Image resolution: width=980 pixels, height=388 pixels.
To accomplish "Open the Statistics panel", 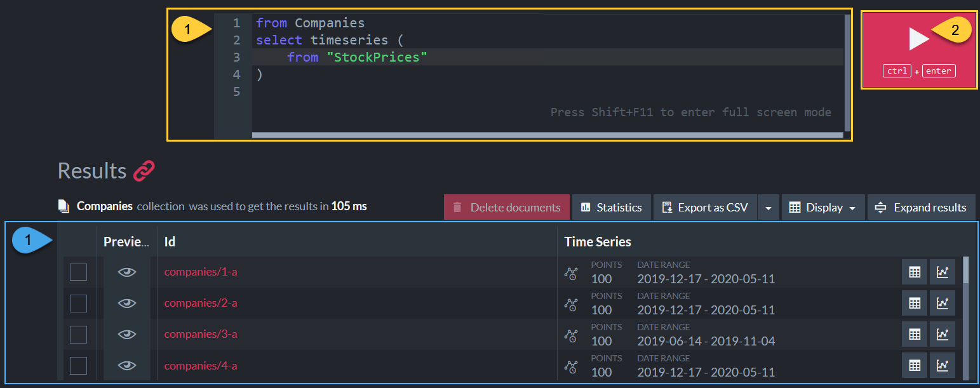I will coord(612,208).
